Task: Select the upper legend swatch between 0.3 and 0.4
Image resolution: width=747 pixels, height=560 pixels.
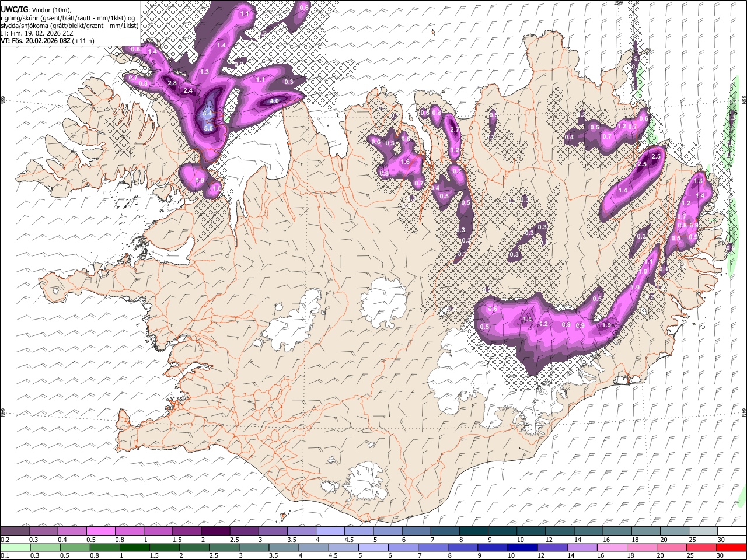Action: tap(44, 531)
